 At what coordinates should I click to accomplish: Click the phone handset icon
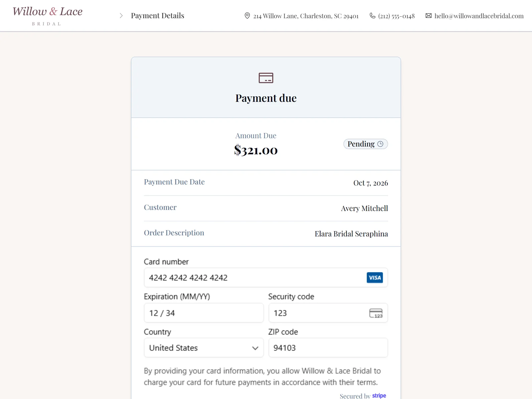coord(372,16)
